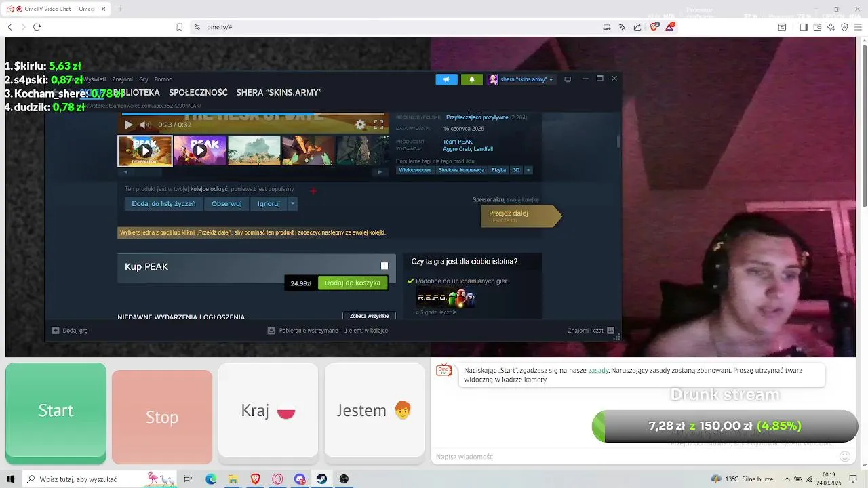
Task: Expand shera "skins.army" account dropdown
Action: 521,79
